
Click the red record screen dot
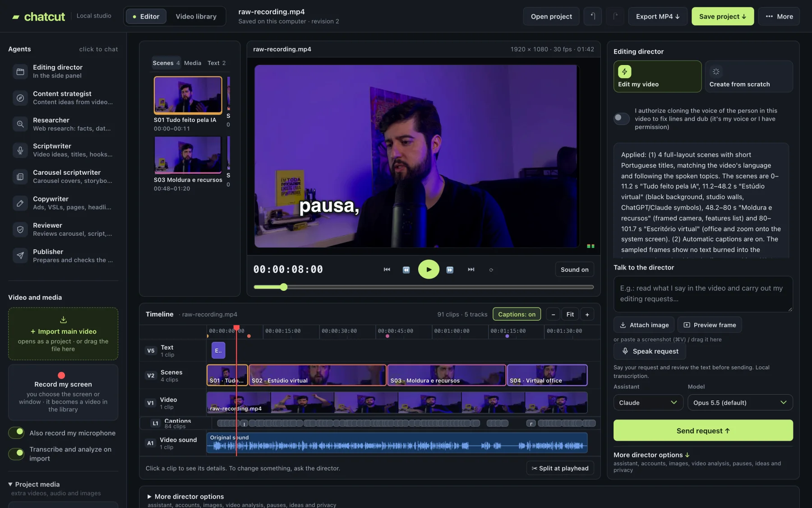click(61, 375)
